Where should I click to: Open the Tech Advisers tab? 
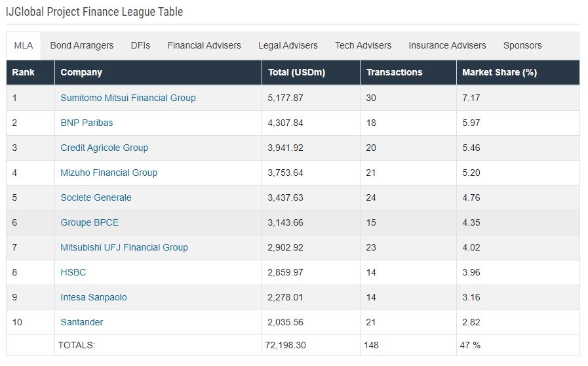363,45
